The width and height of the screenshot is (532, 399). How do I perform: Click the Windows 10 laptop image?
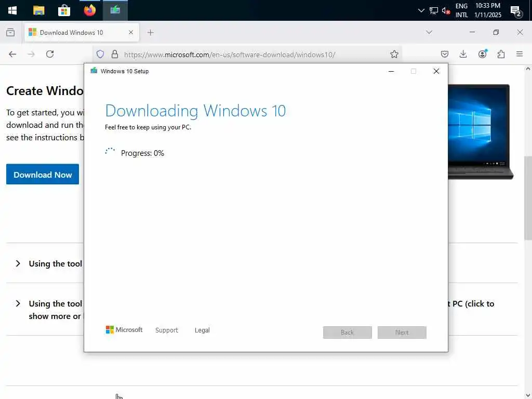[x=481, y=131]
